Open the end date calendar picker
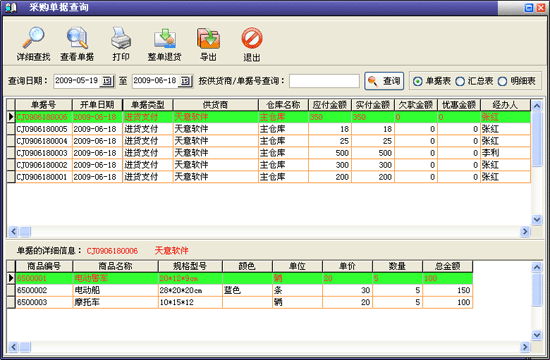Screen dimensions: 550x360 (185, 81)
